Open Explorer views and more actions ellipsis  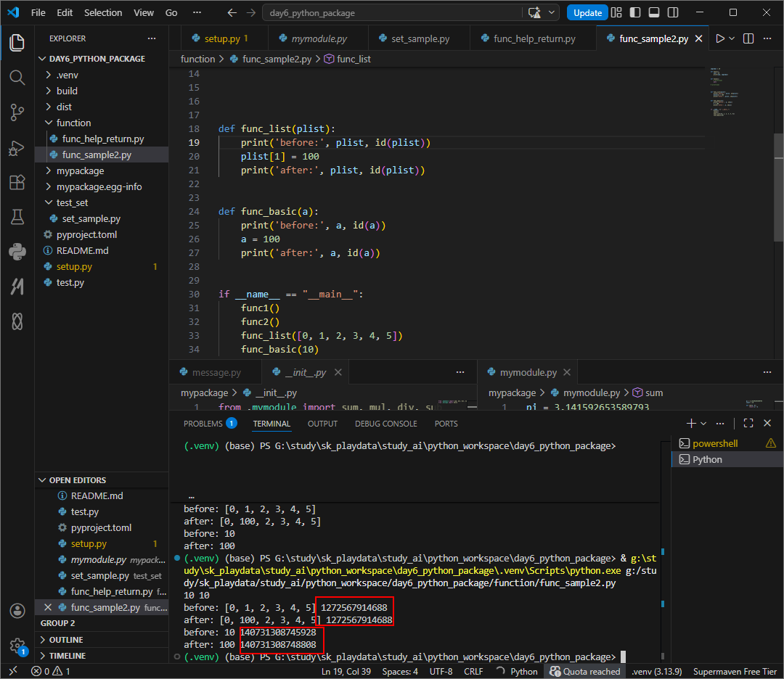[x=152, y=38]
